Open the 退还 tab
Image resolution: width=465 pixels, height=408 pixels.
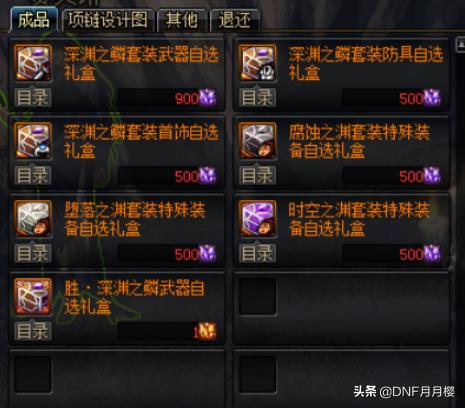(x=235, y=20)
